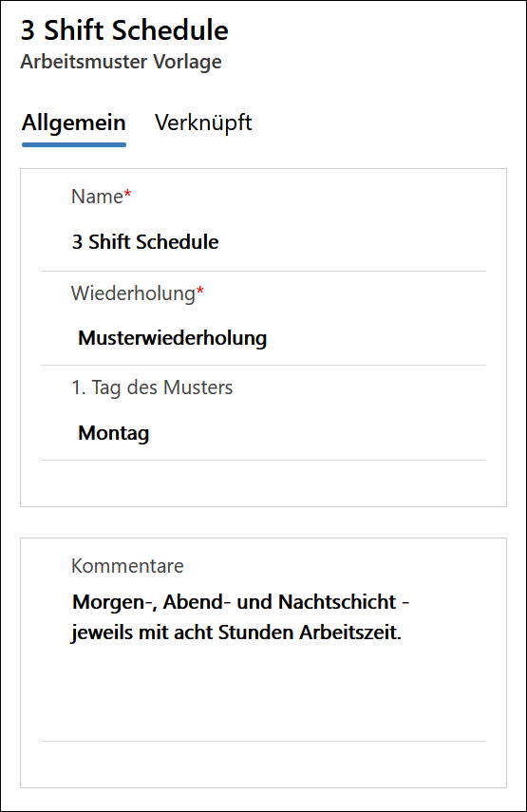Click the blue underline below Allgemein

click(74, 144)
